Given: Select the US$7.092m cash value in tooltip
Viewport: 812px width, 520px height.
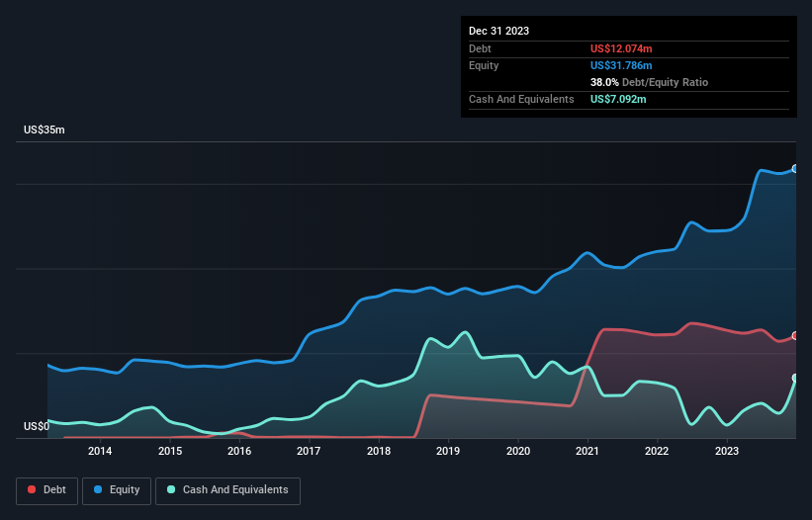Looking at the screenshot, I should (x=620, y=99).
